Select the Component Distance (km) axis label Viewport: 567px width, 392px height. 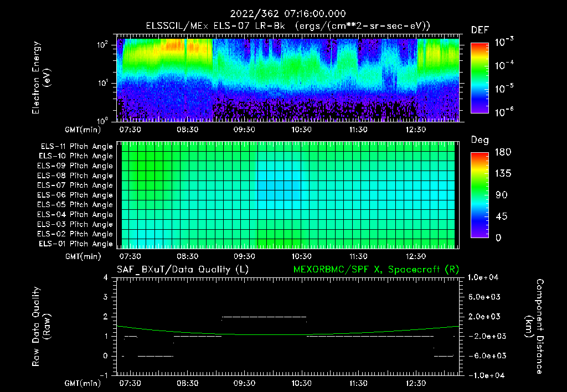click(534, 327)
